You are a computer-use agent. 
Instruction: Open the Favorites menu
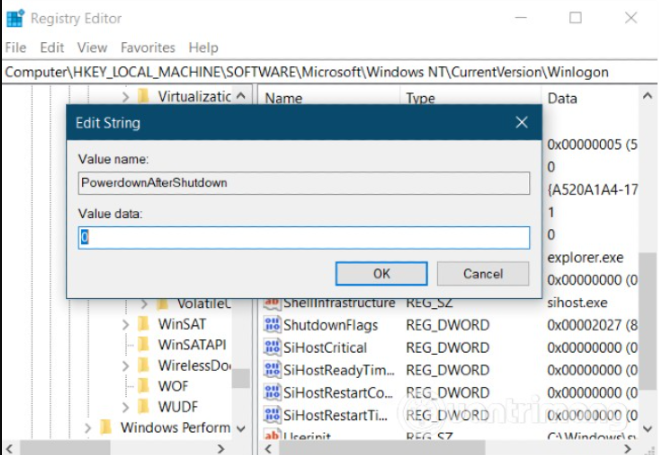pyautogui.click(x=146, y=47)
